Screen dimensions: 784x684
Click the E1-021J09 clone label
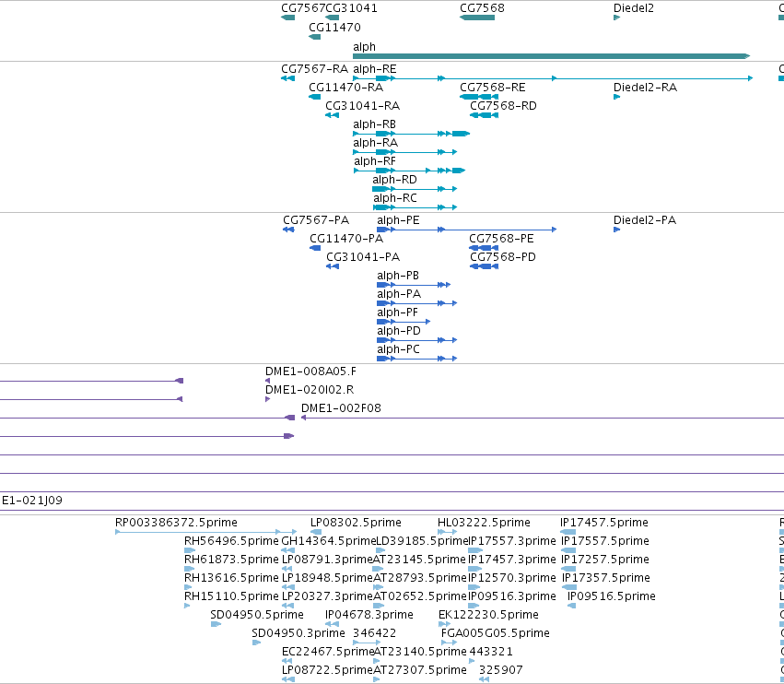32,501
